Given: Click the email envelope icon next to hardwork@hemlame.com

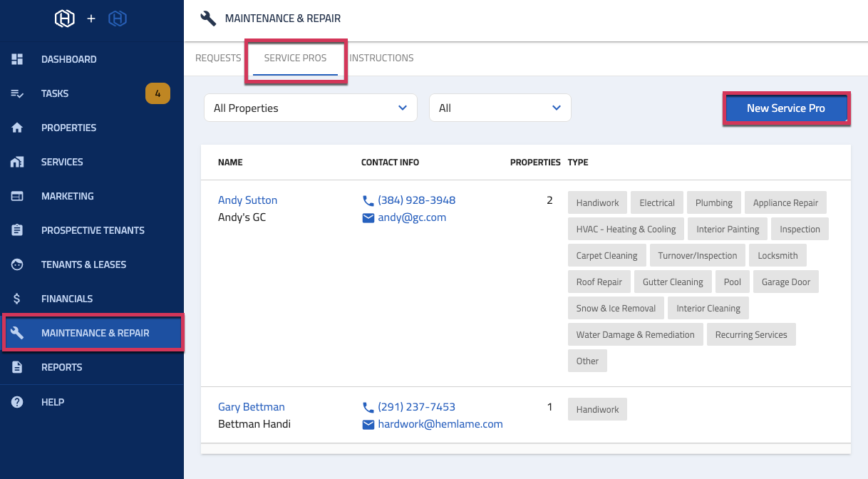Looking at the screenshot, I should (x=368, y=423).
